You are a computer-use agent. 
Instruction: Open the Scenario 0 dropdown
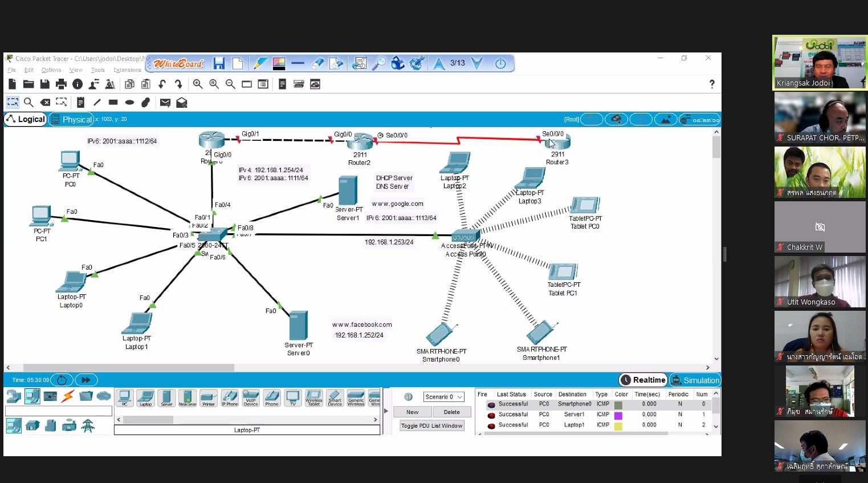click(444, 397)
